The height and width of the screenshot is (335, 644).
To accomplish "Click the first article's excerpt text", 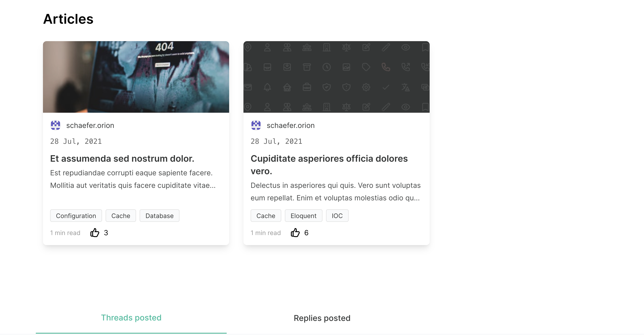I will (132, 179).
